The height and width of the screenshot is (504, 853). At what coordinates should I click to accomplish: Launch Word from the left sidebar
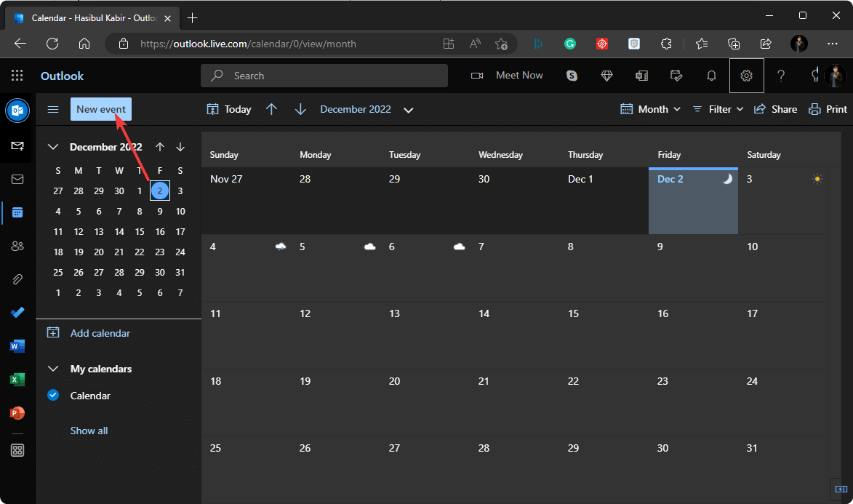click(x=17, y=346)
